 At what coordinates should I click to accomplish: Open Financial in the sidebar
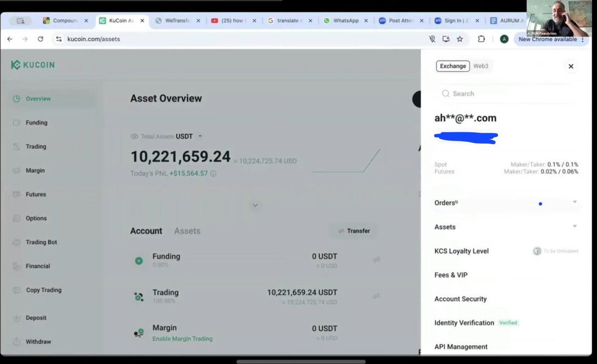(38, 266)
